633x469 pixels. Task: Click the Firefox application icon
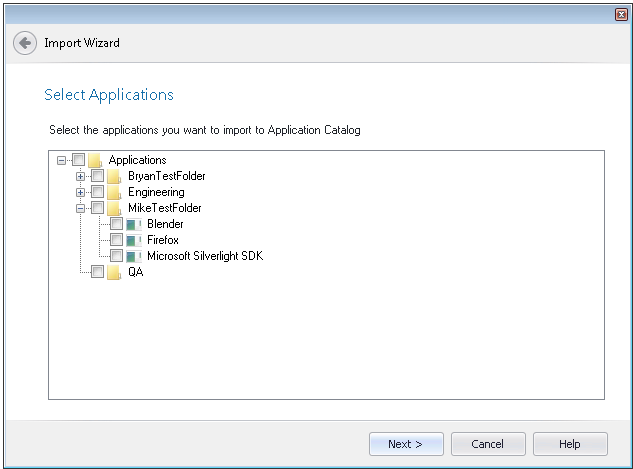click(x=134, y=240)
